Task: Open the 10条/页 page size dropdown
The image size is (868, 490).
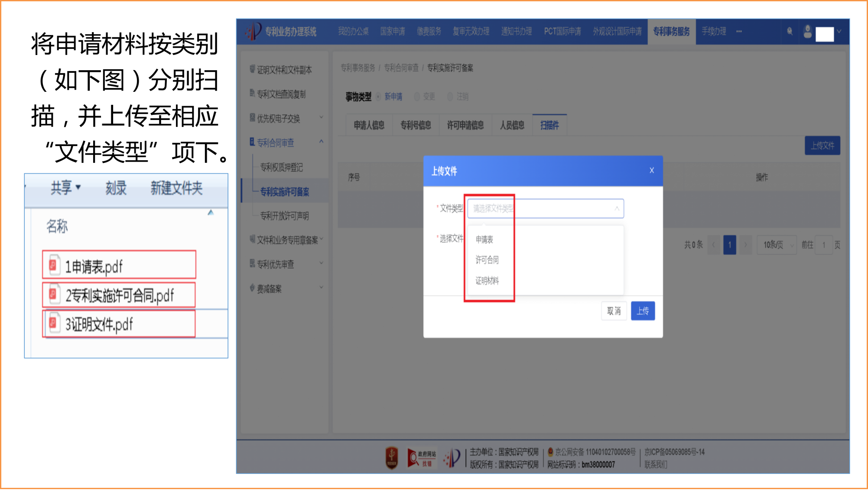Action: pos(777,245)
